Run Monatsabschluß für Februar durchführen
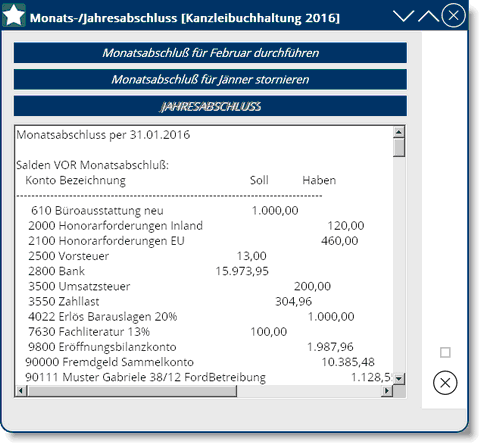This screenshot has width=481, height=445. coord(210,53)
